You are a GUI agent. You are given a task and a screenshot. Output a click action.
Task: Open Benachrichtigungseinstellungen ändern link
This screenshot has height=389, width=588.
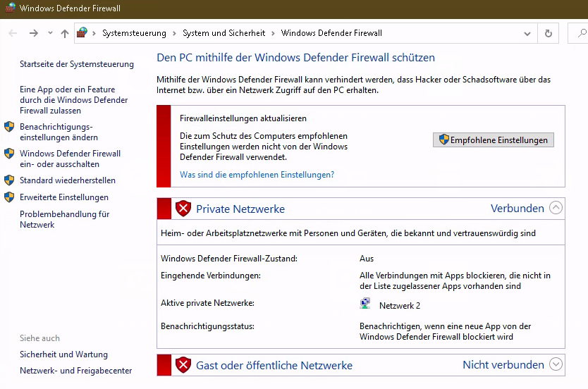(59, 132)
